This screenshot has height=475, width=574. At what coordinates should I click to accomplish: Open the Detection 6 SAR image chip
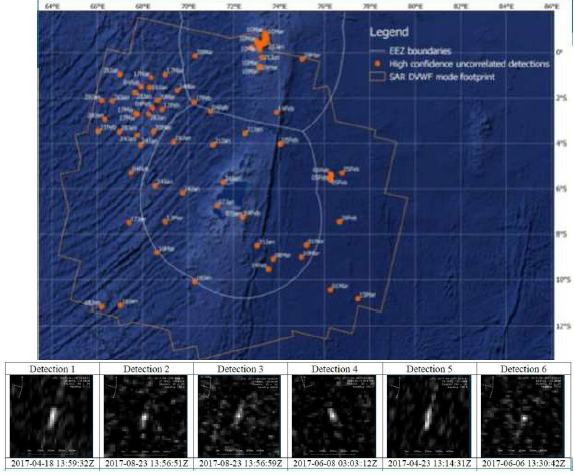(523, 415)
